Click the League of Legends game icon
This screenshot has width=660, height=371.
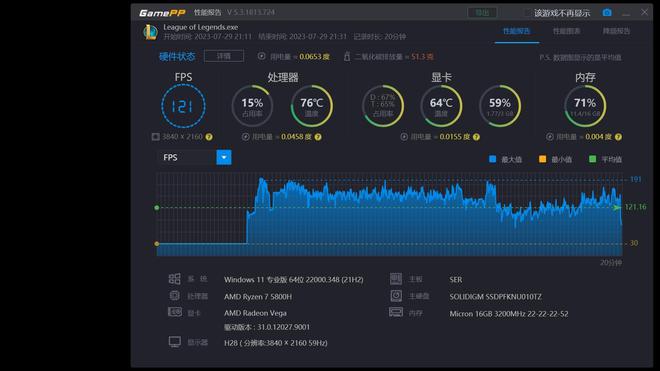click(150, 32)
